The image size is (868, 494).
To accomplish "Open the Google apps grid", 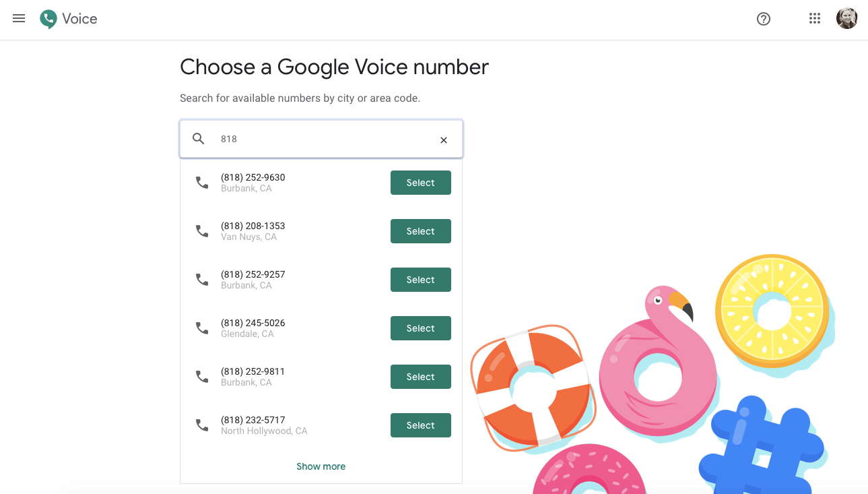I will pyautogui.click(x=815, y=19).
